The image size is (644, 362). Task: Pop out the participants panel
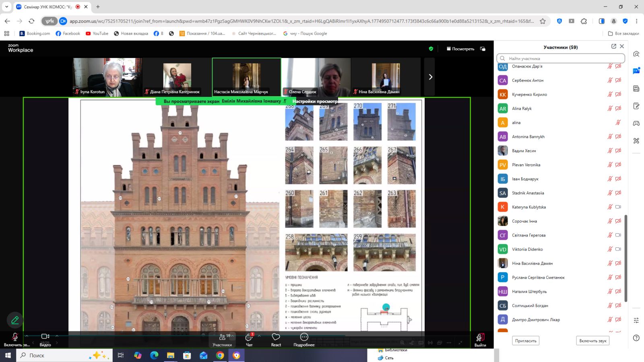[x=614, y=46]
